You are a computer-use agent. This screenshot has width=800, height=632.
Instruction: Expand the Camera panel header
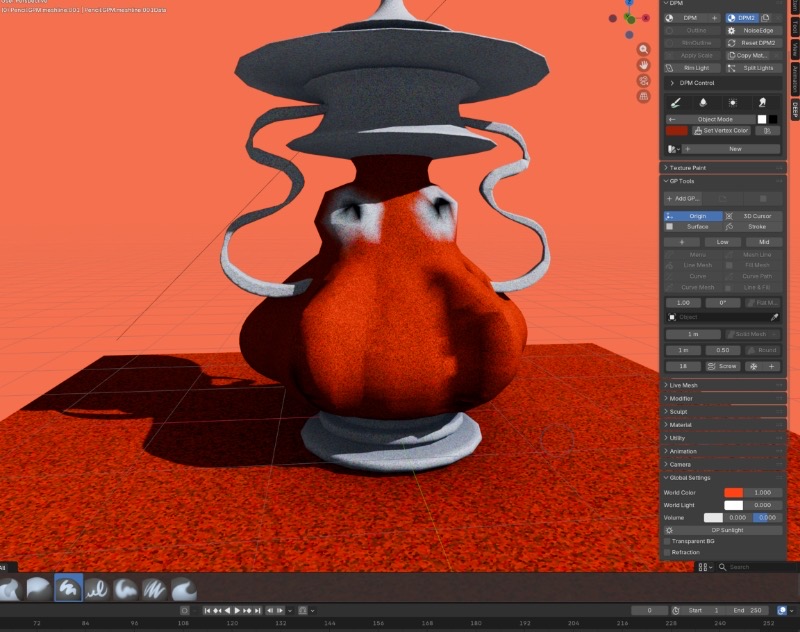(722, 465)
